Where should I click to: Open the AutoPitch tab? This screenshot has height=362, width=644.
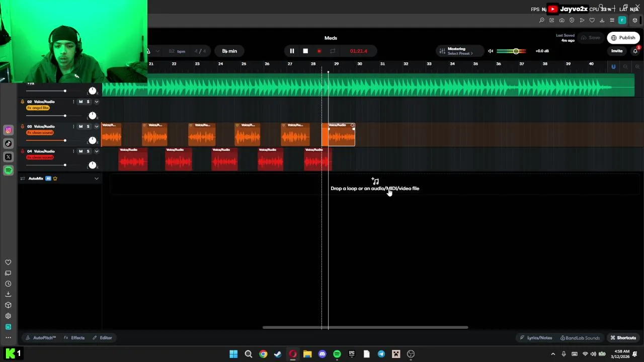click(41, 338)
